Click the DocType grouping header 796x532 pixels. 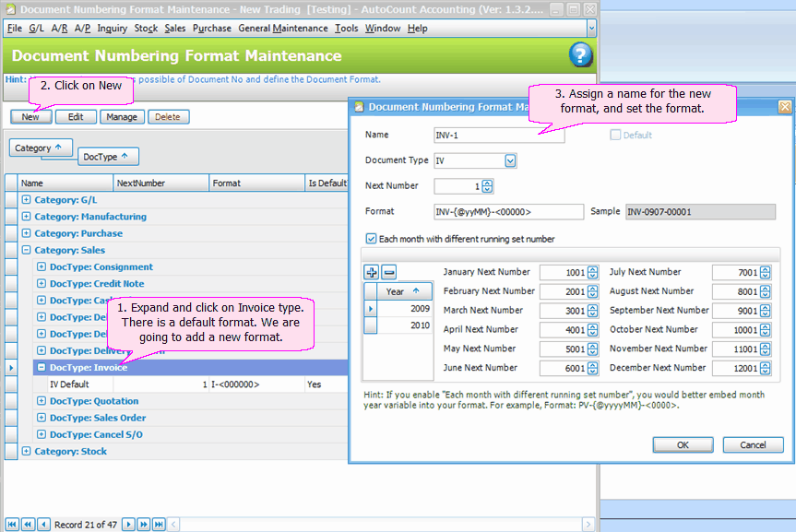pyautogui.click(x=108, y=157)
